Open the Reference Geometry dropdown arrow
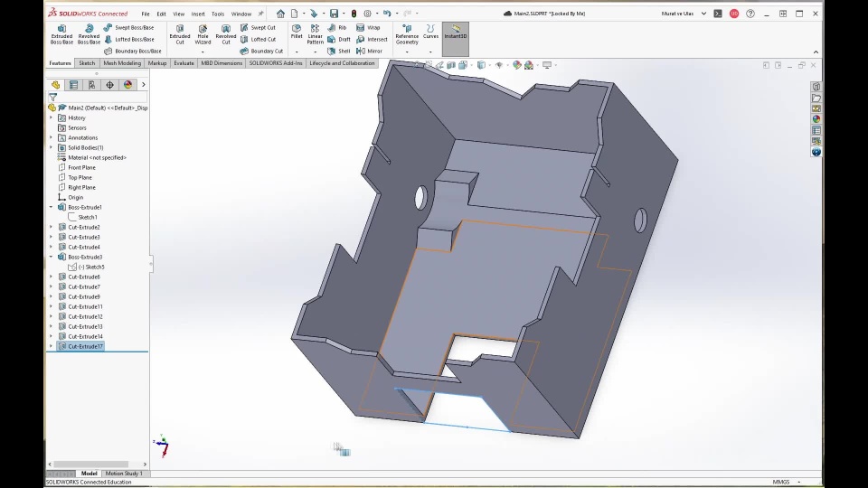The image size is (868, 488). point(407,52)
